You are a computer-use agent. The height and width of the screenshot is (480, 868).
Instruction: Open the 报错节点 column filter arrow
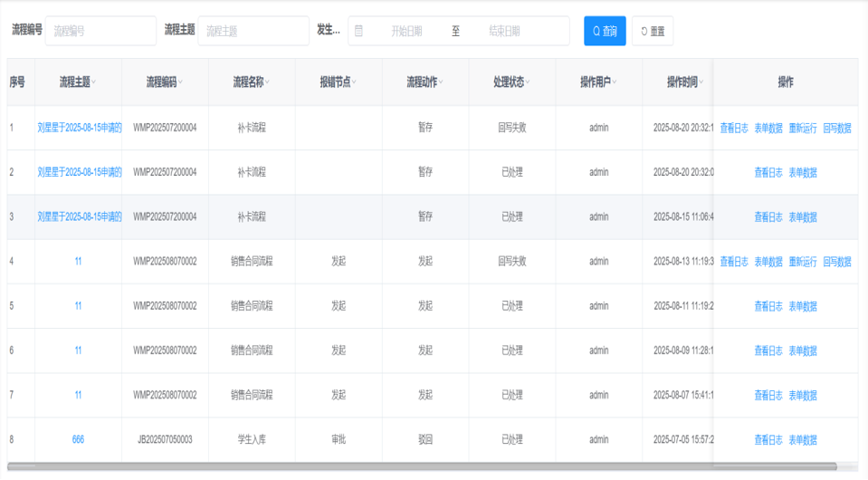click(354, 82)
